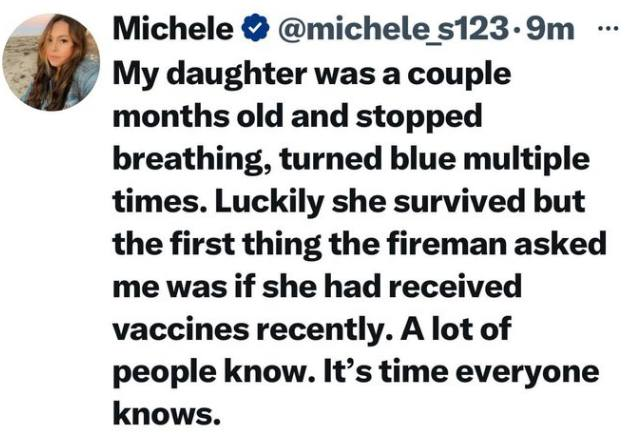Click the 9m timestamp

(x=549, y=29)
